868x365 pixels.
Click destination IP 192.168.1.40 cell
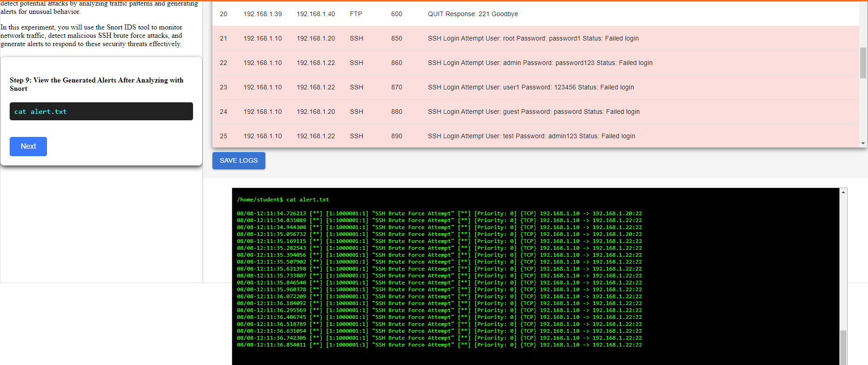point(316,14)
